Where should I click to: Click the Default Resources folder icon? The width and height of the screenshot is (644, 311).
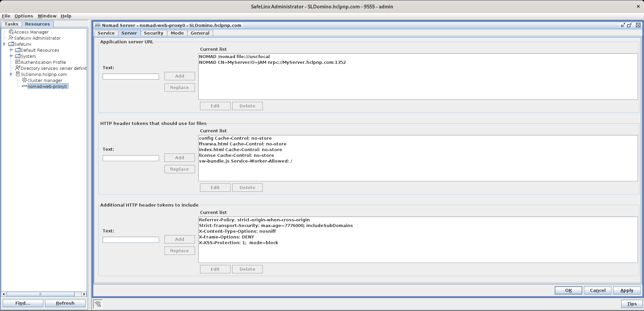18,50
